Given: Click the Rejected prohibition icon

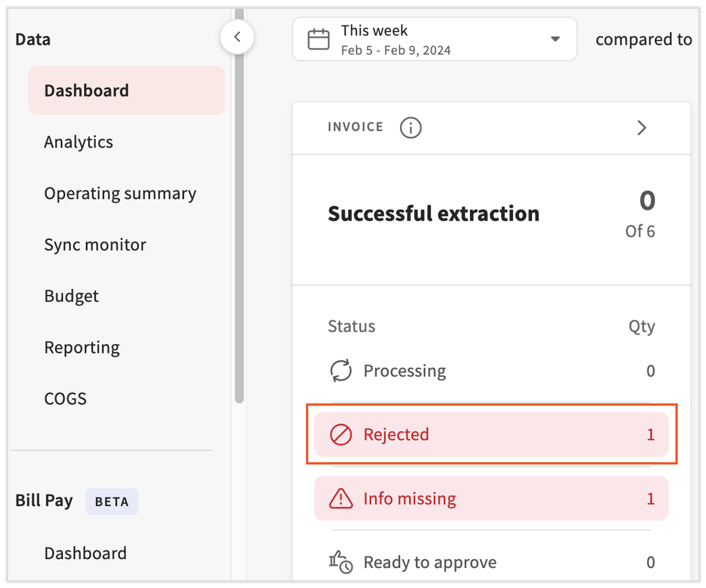Looking at the screenshot, I should 340,435.
